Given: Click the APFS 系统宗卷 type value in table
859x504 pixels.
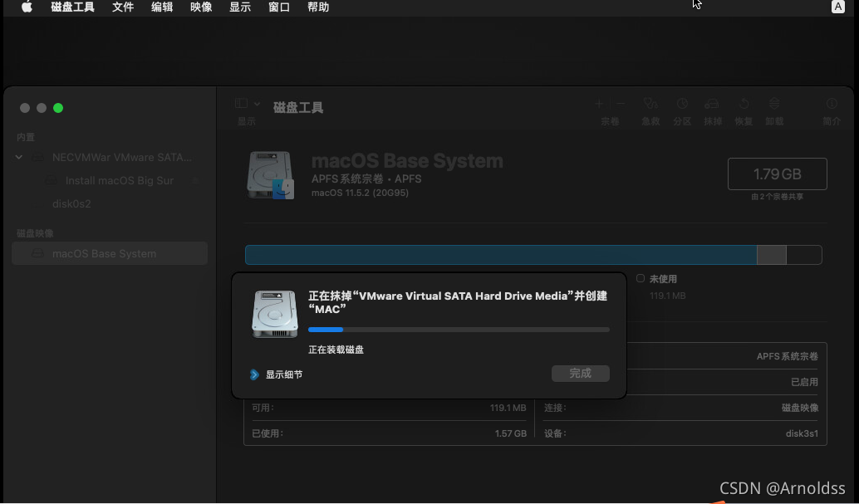Looking at the screenshot, I should click(788, 356).
